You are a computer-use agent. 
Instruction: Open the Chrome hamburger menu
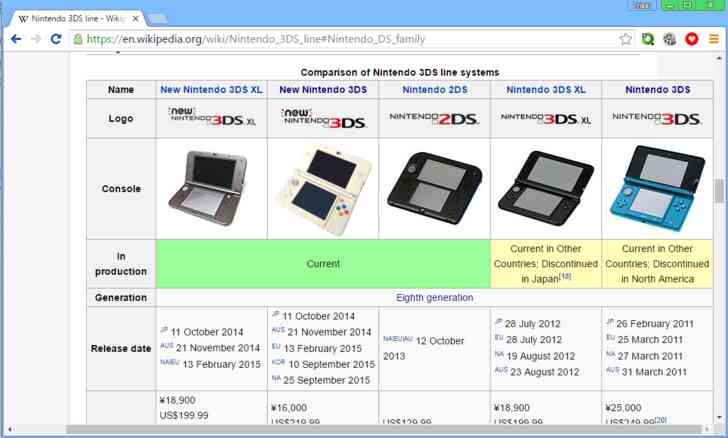713,39
